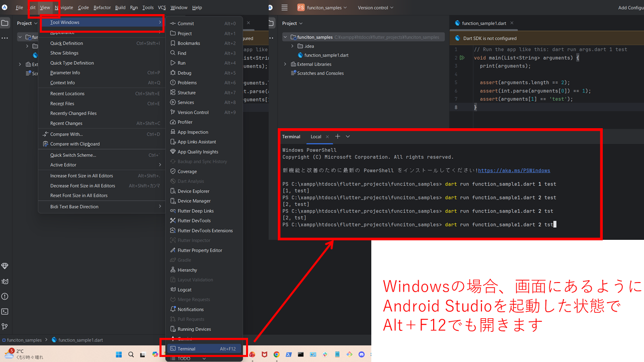Image resolution: width=644 pixels, height=362 pixels.
Task: Open the Git tool window icon in the sidebar
Action: (x=5, y=326)
